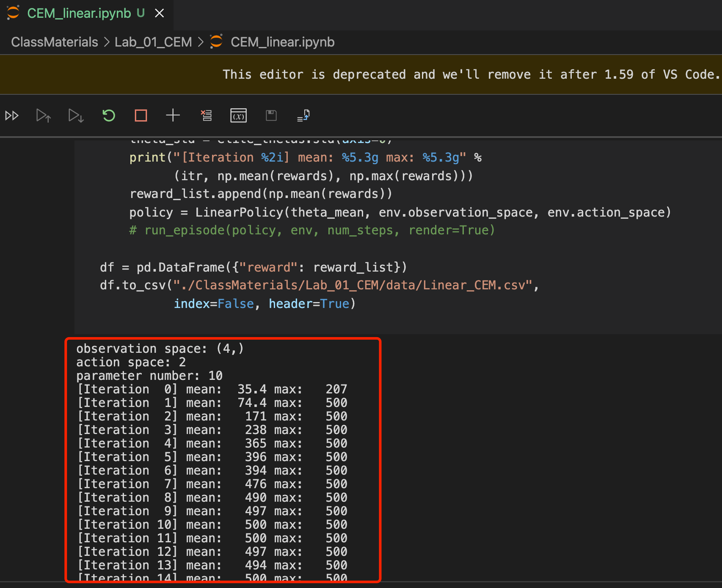722x588 pixels.
Task: Click the LinearPolicy assignment code line
Action: (400, 212)
